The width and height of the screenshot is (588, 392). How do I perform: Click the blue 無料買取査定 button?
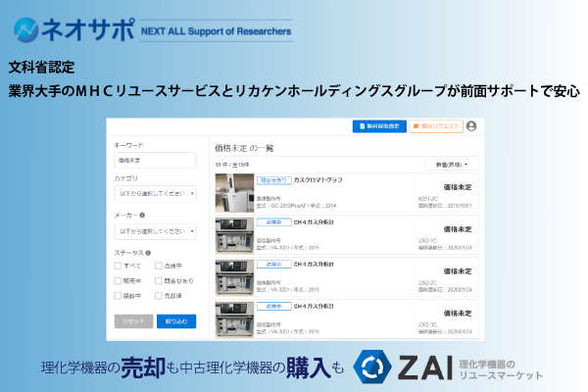(379, 126)
